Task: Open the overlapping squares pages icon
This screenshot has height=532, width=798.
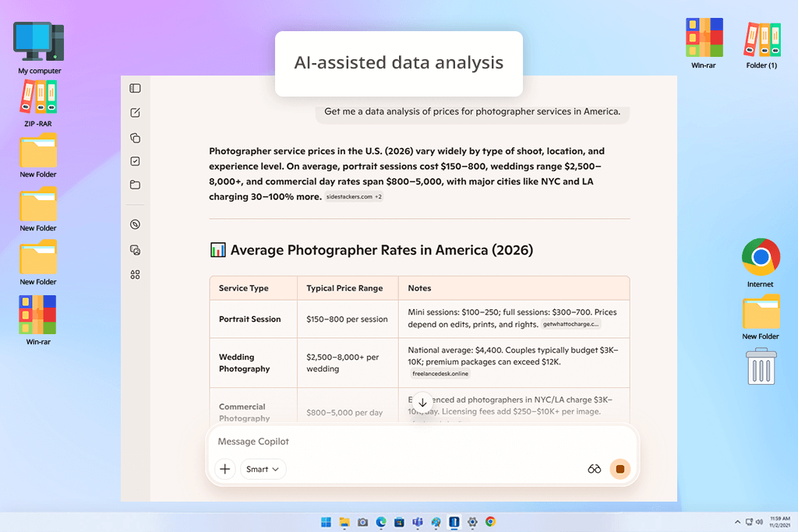Action: click(135, 138)
